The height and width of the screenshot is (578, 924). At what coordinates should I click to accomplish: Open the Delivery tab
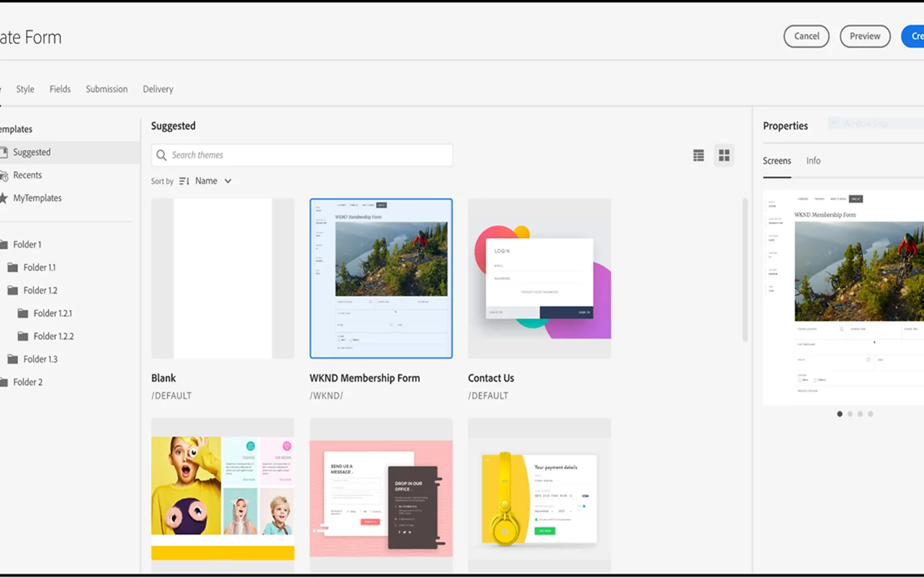tap(158, 89)
